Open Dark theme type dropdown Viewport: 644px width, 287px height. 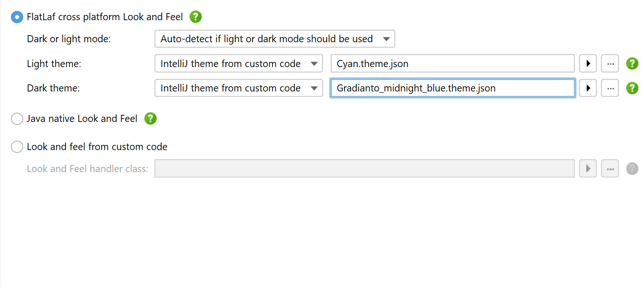click(x=239, y=88)
